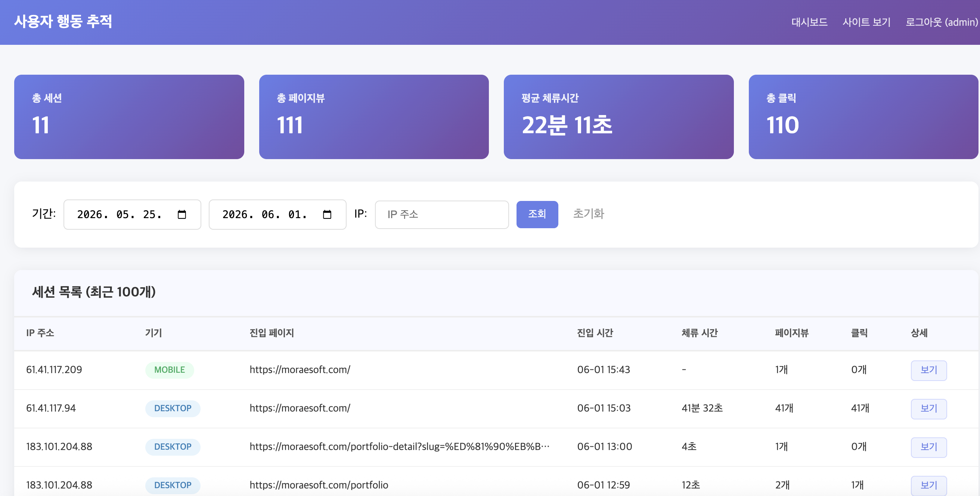Click the 기기 column header
The height and width of the screenshot is (496, 980).
click(153, 333)
